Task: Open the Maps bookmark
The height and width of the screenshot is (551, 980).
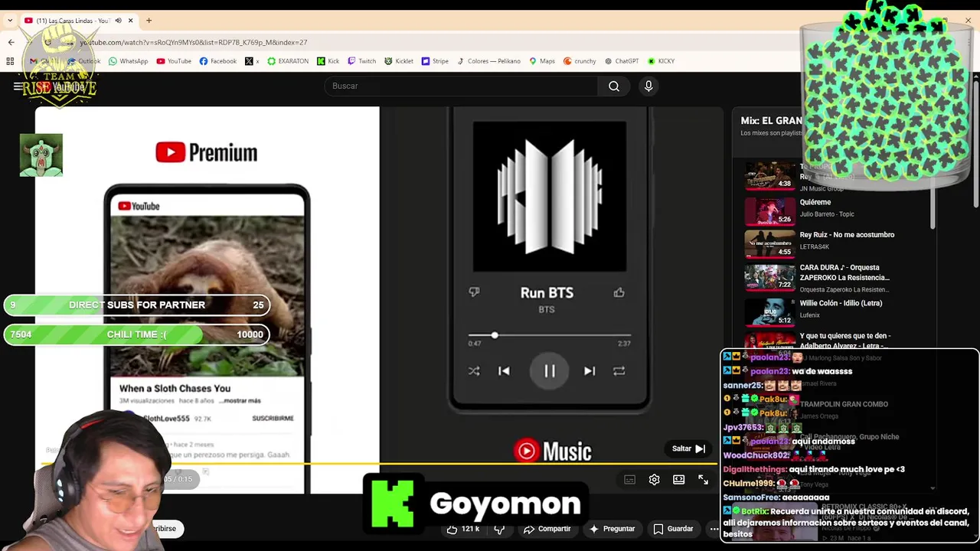Action: [542, 61]
